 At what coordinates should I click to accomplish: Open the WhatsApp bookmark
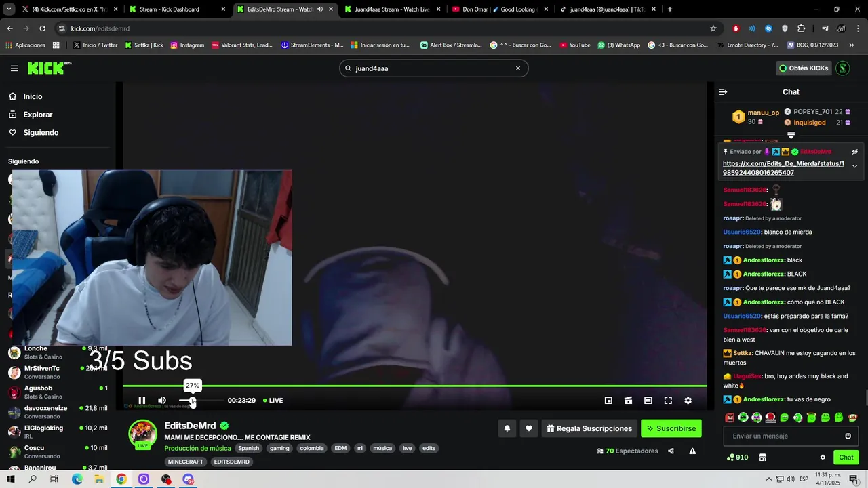[619, 45]
